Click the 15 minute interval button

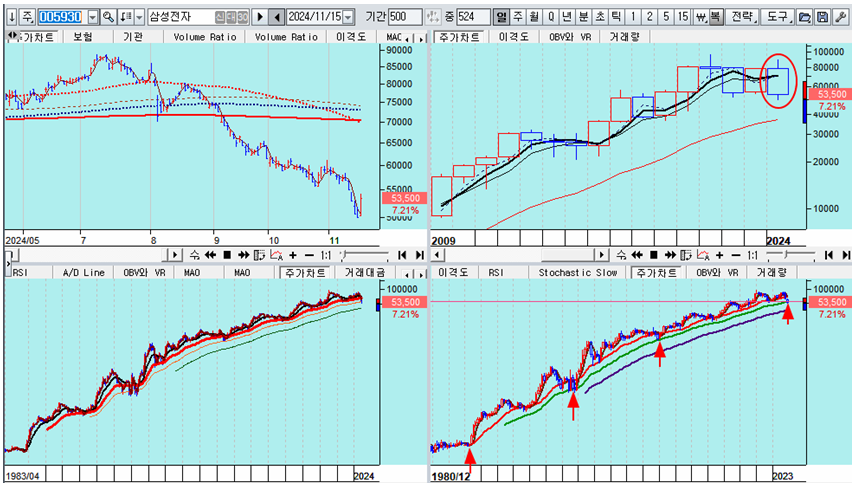[683, 17]
